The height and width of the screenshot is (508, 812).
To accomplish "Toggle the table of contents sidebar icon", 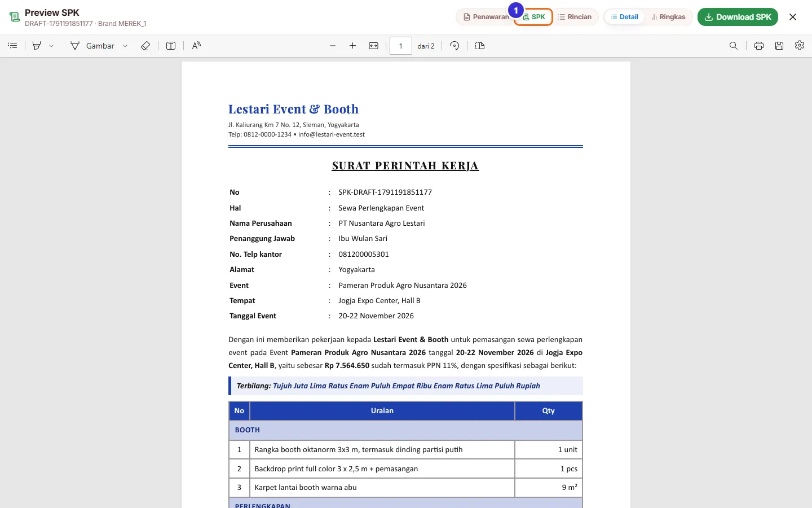I will pos(12,46).
